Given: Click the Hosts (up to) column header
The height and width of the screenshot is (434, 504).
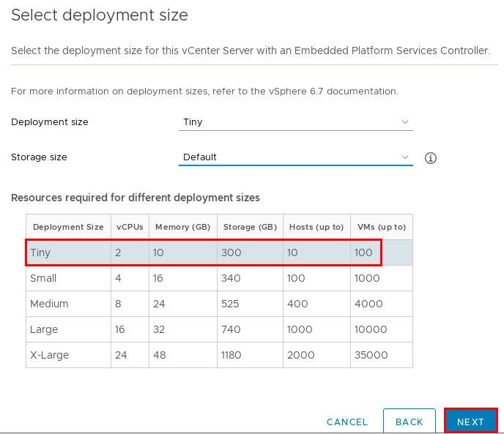Looking at the screenshot, I should click(x=316, y=227).
